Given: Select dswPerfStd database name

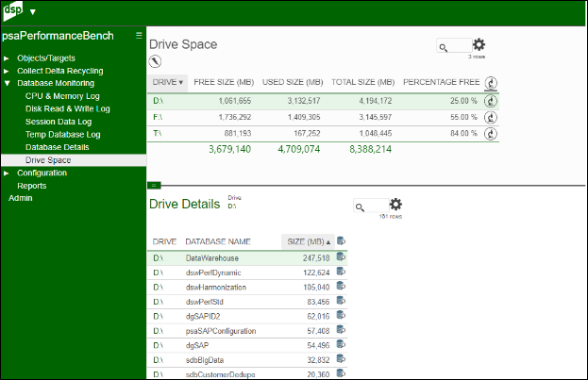Looking at the screenshot, I should [x=205, y=302].
